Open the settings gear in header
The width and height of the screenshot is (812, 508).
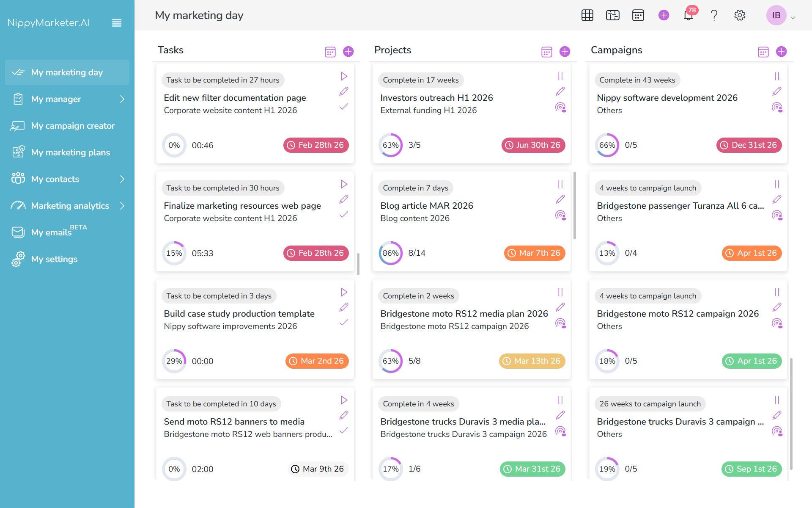(x=739, y=16)
